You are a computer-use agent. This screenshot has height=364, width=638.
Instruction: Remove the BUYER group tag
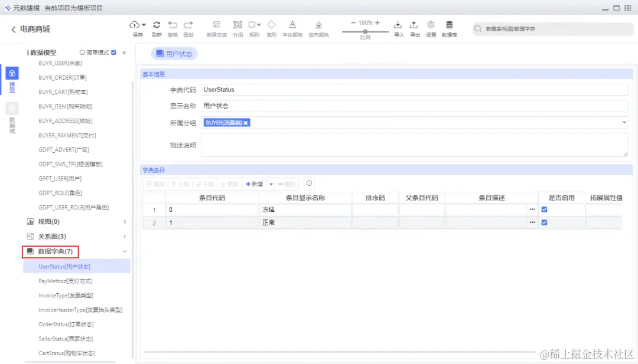pos(246,123)
